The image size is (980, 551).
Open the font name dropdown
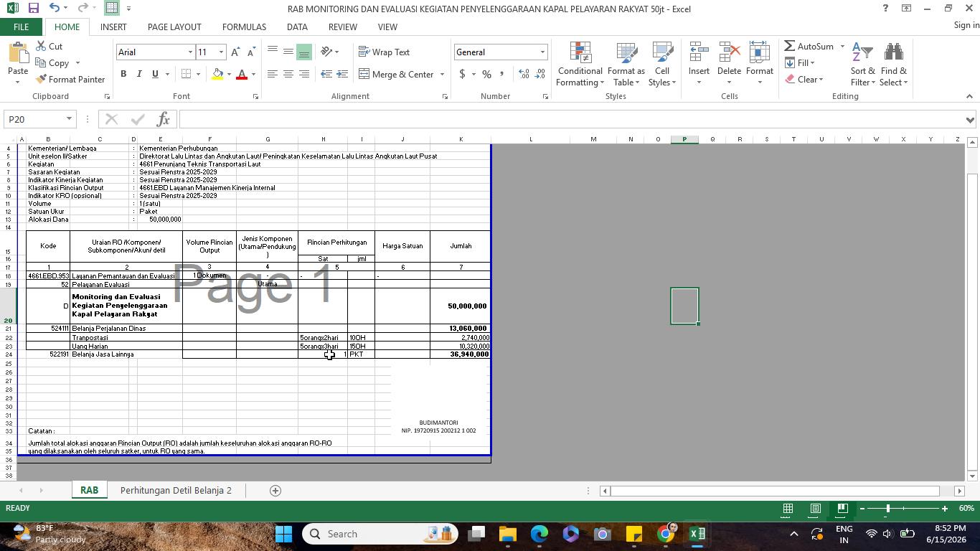pyautogui.click(x=190, y=52)
